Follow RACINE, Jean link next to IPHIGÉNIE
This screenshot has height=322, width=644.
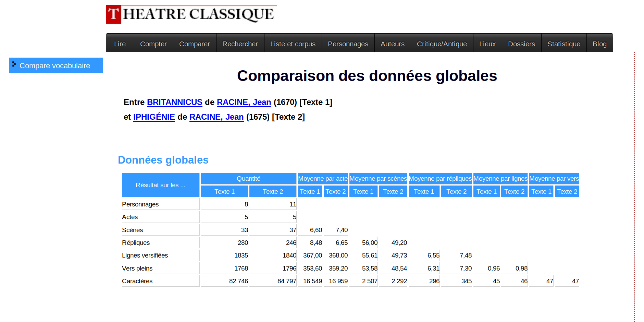coord(216,117)
